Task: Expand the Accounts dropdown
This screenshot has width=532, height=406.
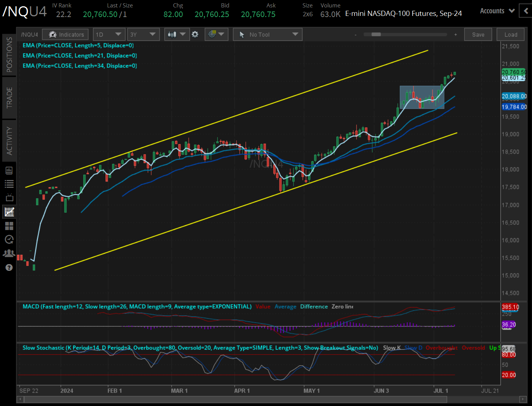Action: 497,11
